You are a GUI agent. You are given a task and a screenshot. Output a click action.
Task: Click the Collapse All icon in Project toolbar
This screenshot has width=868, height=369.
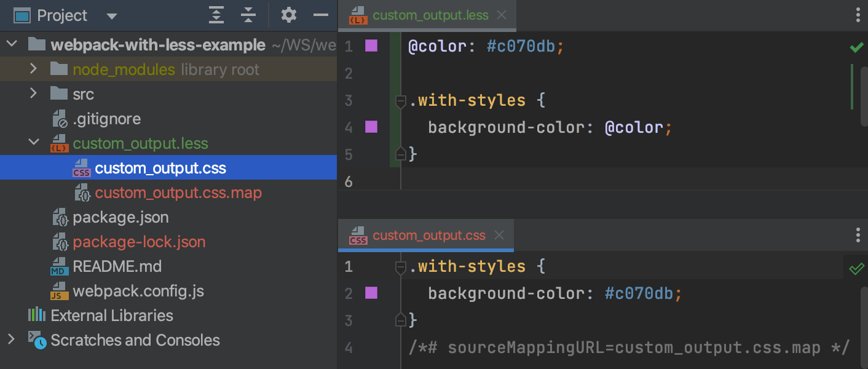(248, 15)
